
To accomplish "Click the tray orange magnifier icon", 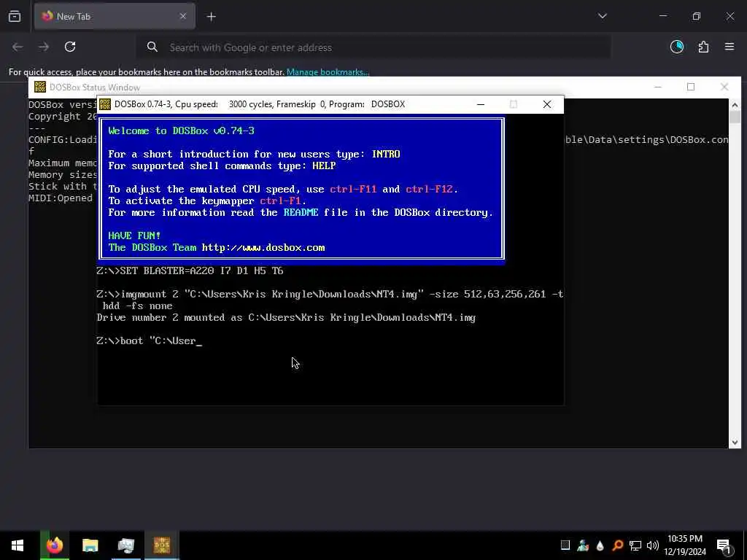I will pyautogui.click(x=617, y=545).
